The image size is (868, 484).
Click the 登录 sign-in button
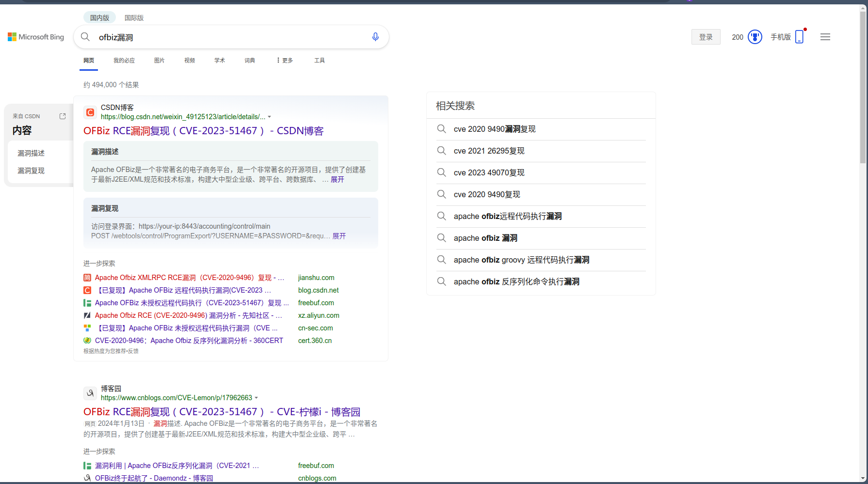pyautogui.click(x=706, y=37)
